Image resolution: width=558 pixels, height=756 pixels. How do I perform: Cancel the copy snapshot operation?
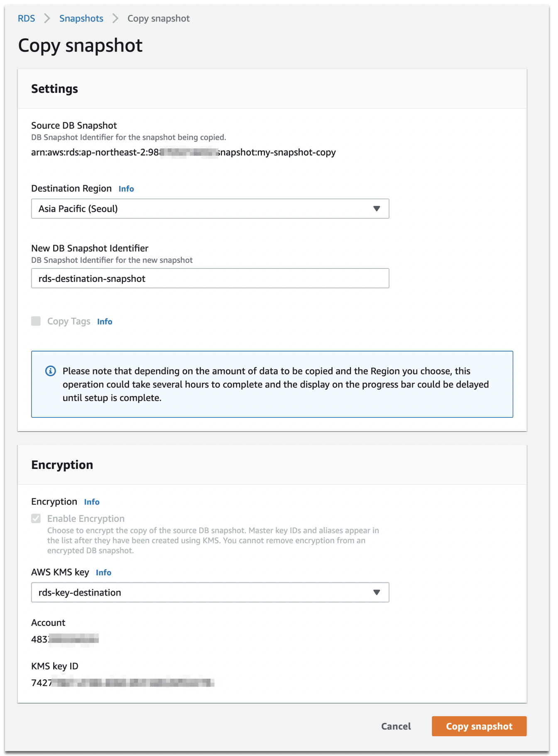(x=396, y=726)
